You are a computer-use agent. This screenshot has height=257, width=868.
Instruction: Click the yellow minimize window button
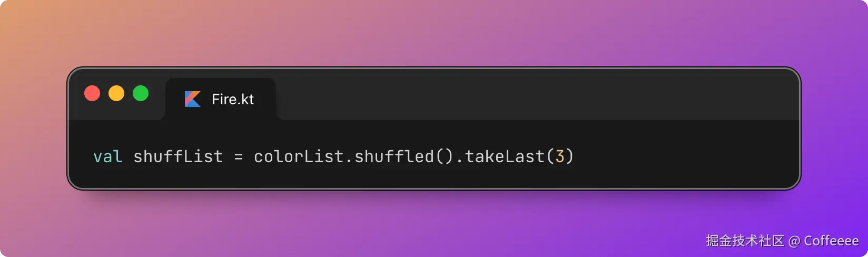pyautogui.click(x=116, y=93)
